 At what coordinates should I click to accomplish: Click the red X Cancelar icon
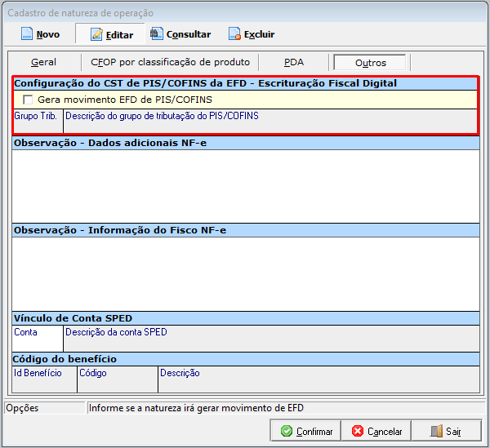click(357, 431)
